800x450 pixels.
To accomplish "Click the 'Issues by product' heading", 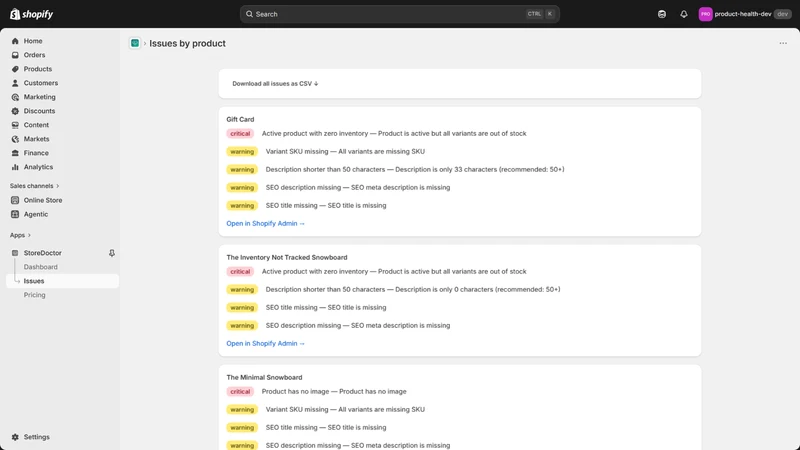I will coord(187,43).
